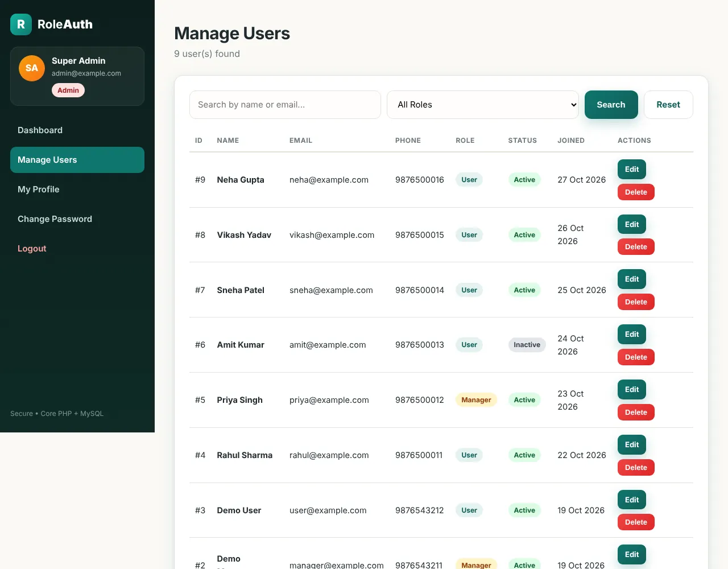The width and height of the screenshot is (728, 569).
Task: Open the All Roles dropdown
Action: [483, 105]
